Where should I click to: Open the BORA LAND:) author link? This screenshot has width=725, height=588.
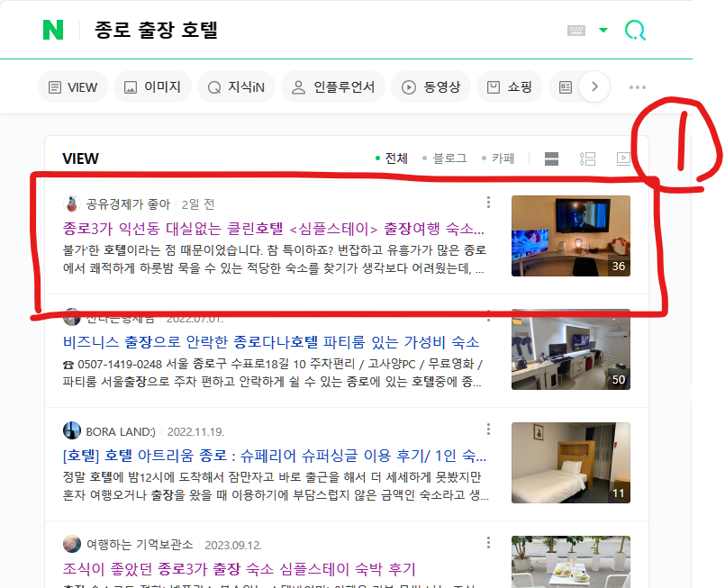[121, 431]
